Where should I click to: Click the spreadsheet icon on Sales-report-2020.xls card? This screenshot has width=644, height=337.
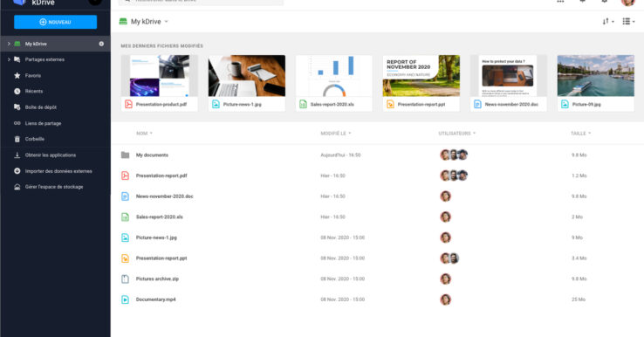coord(303,105)
